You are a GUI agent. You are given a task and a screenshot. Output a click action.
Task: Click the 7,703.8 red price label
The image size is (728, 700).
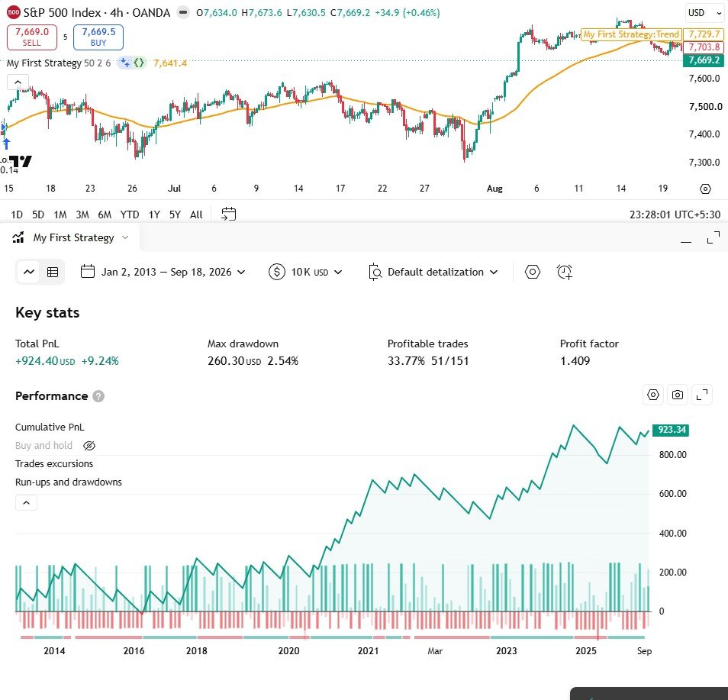click(704, 47)
